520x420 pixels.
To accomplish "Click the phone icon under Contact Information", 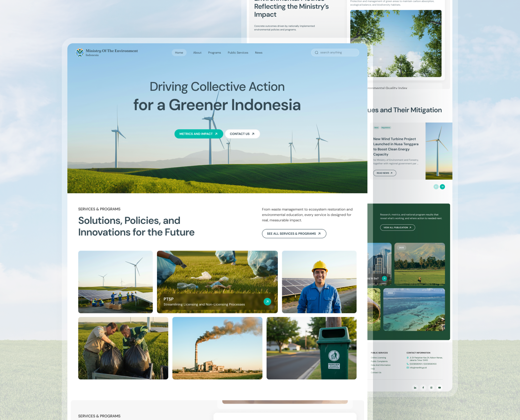I will click(407, 364).
